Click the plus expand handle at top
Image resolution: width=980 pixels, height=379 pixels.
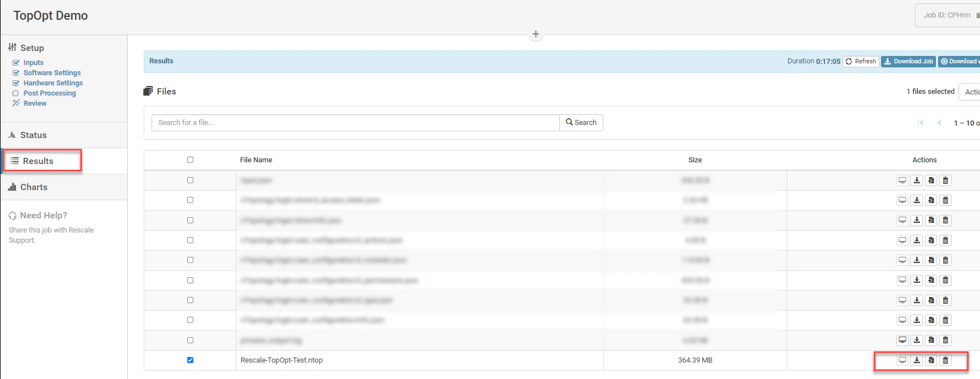point(536,35)
